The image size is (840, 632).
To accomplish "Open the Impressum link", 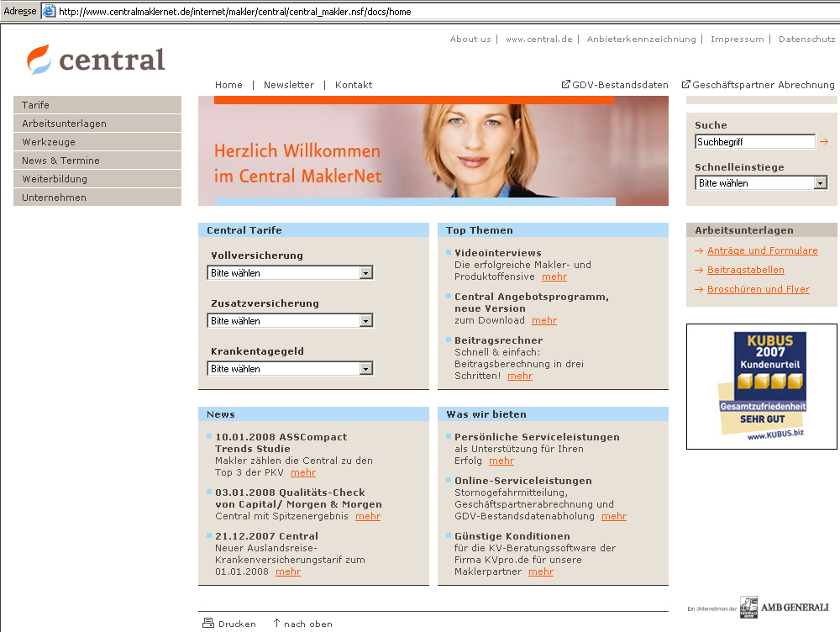I will tap(738, 39).
